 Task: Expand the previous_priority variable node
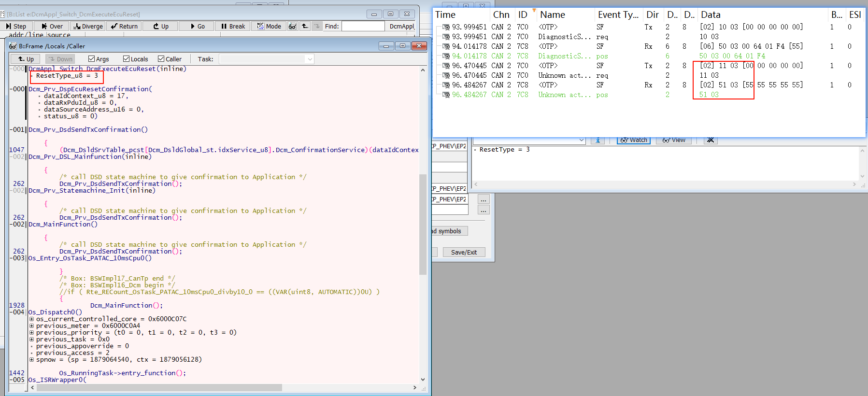pos(31,332)
